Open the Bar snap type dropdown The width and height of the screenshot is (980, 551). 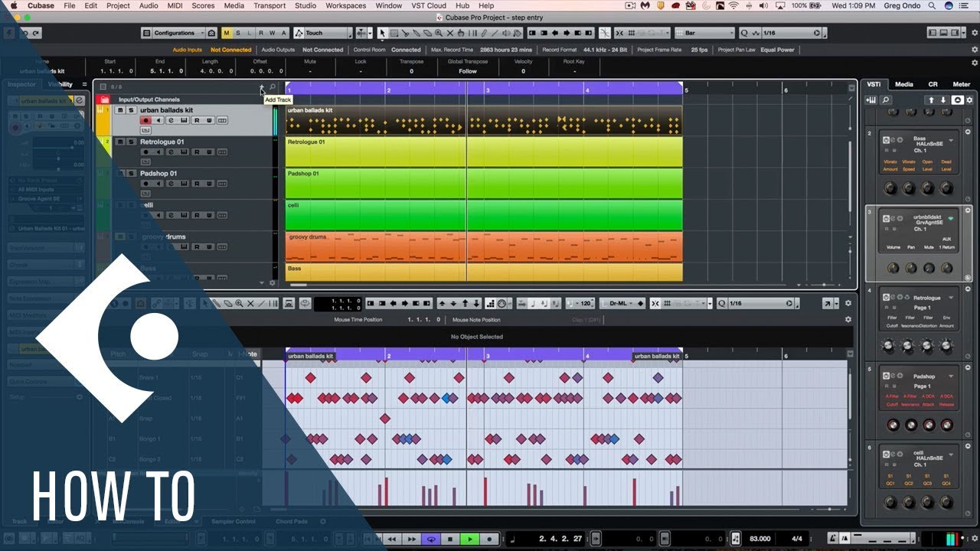704,33
